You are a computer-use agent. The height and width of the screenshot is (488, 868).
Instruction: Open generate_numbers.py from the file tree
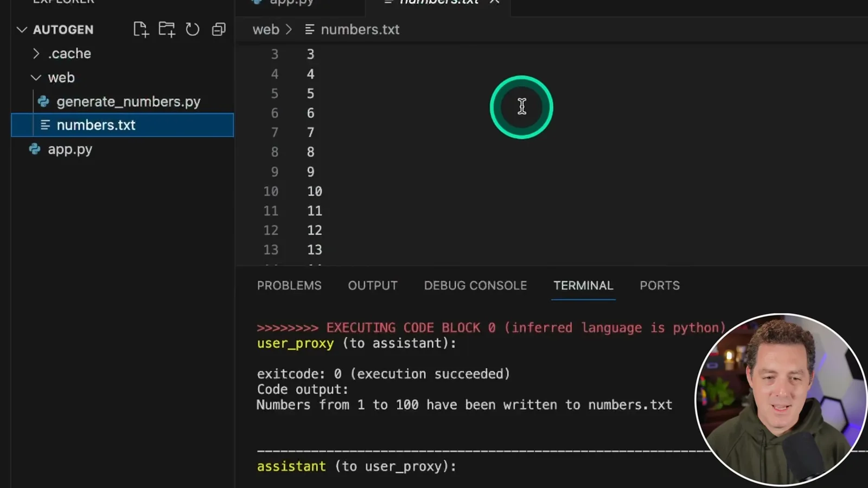tap(128, 101)
